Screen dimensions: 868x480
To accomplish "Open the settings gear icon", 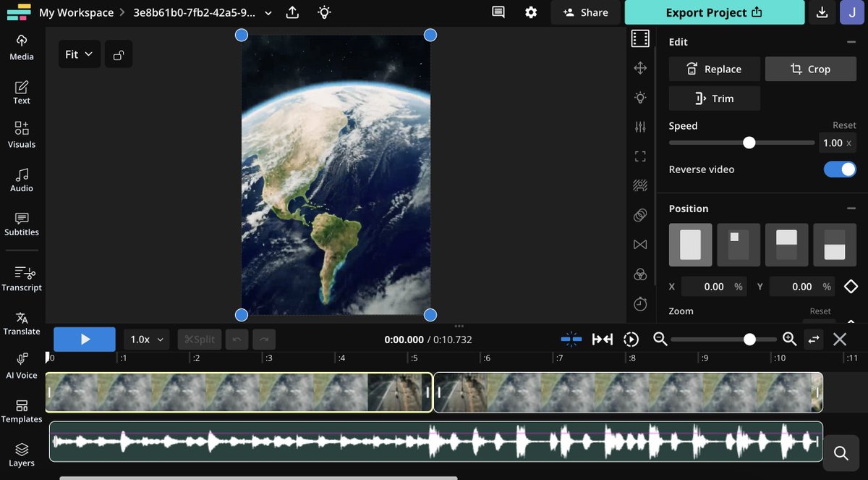I will point(531,12).
